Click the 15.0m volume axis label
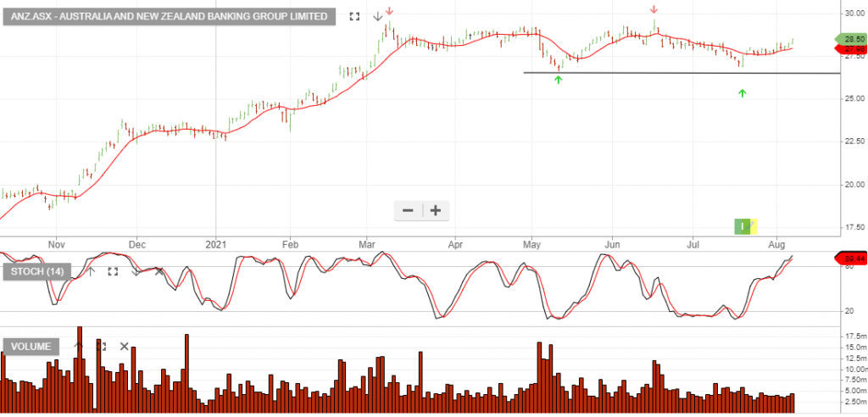 (854, 347)
